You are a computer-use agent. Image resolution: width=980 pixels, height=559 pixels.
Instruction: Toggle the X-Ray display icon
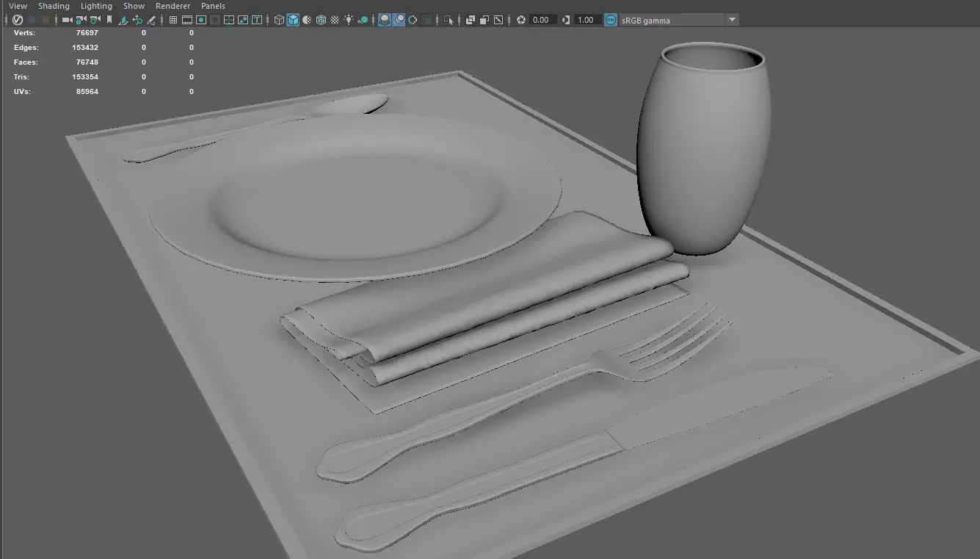(471, 20)
